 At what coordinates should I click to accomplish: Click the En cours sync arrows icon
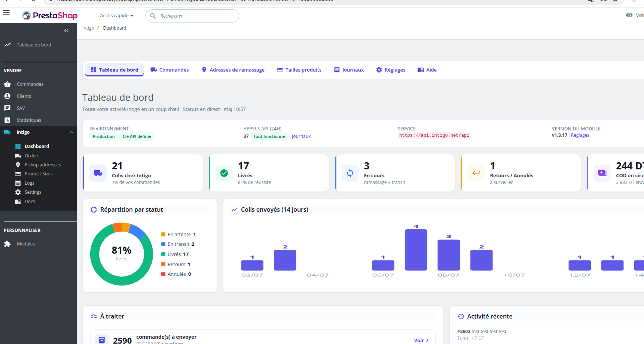pos(350,173)
